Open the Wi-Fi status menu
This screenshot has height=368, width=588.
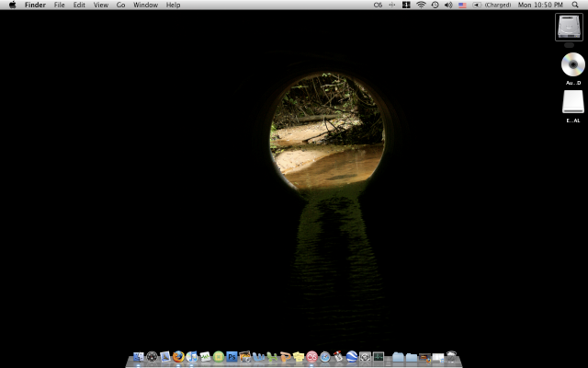(421, 5)
